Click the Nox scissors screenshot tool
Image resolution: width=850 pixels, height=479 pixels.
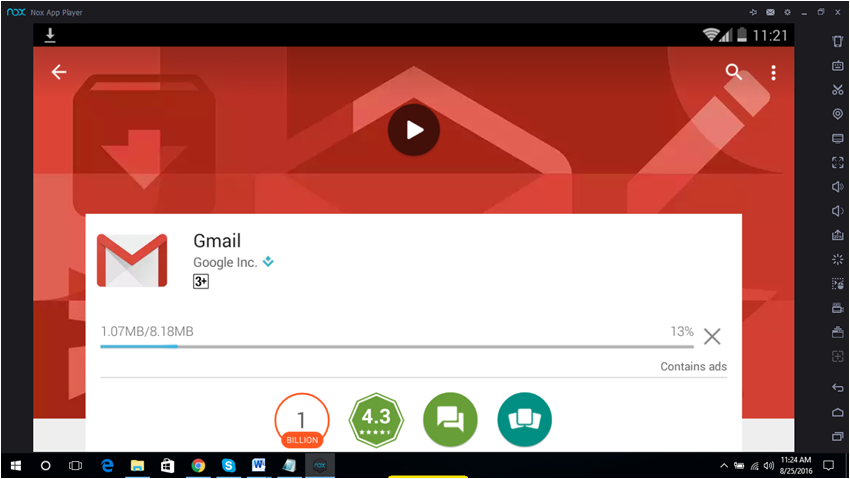pyautogui.click(x=838, y=90)
